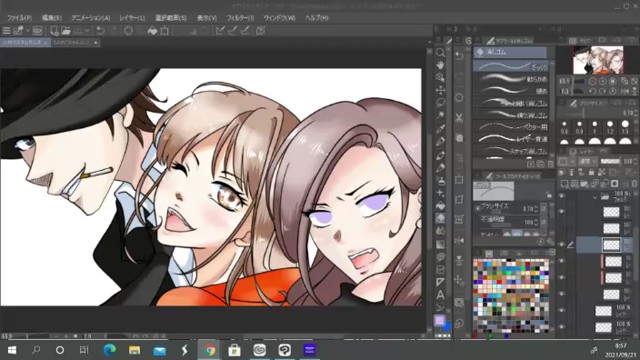Select the Zoom magnifier tool
This screenshot has height=360, width=640.
(x=440, y=53)
